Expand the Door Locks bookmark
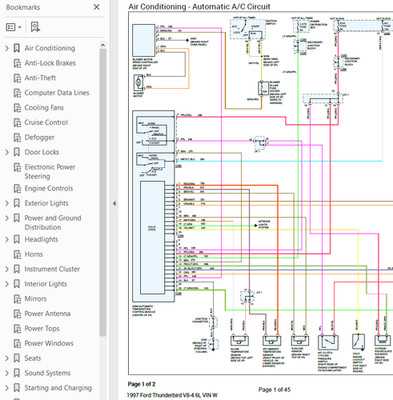The width and height of the screenshot is (393, 400). click(7, 152)
